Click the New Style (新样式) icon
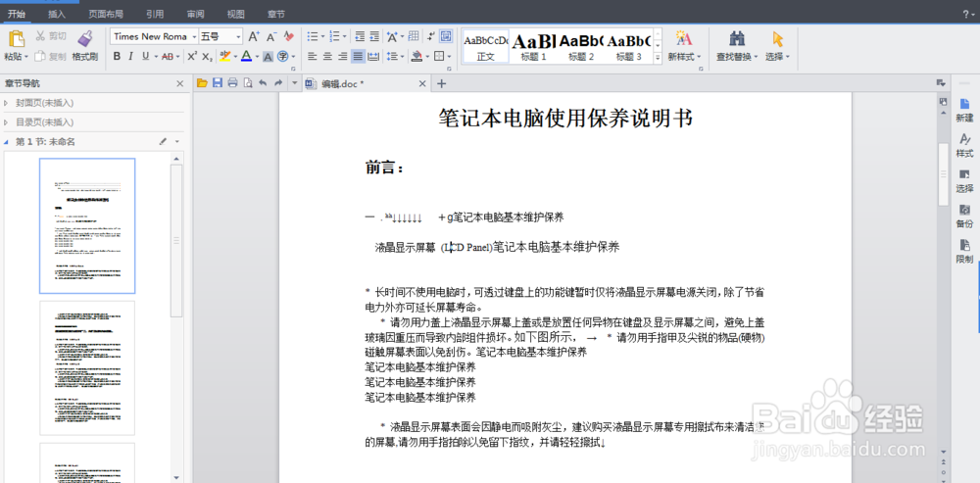Viewport: 980px width, 483px height. 684,38
